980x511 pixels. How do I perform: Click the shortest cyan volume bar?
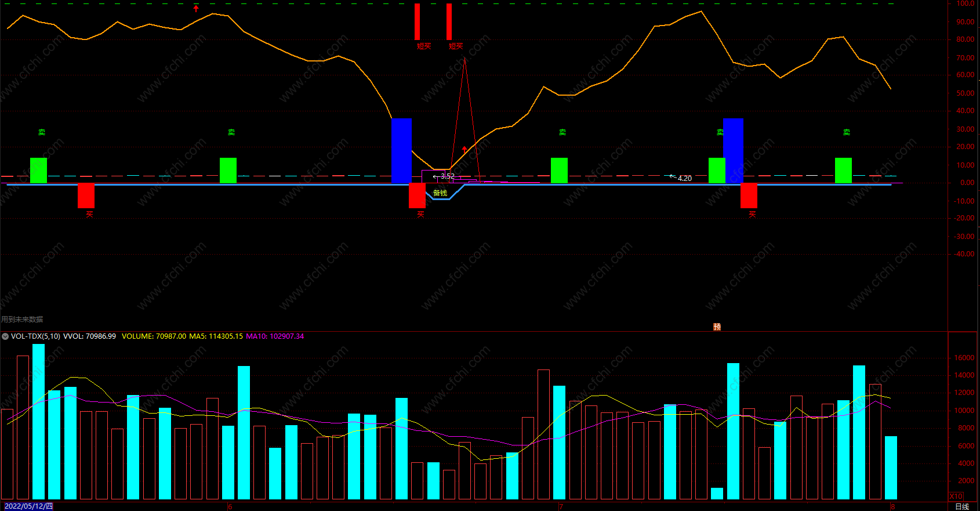click(717, 494)
